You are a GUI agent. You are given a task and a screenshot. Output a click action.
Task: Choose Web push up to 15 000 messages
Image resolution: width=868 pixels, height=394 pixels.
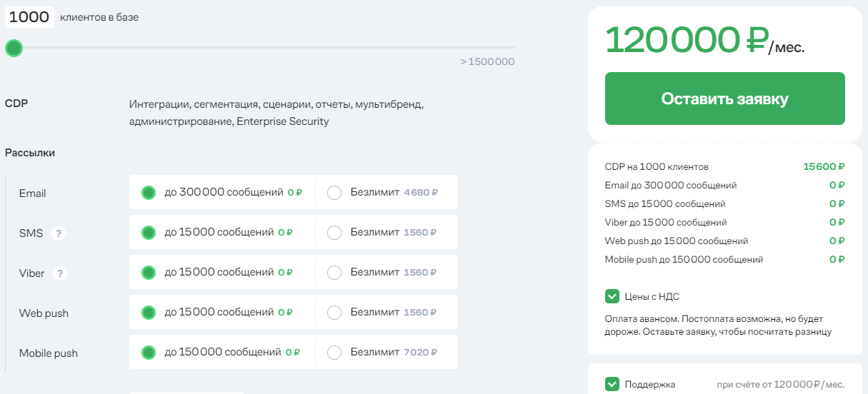[149, 313]
